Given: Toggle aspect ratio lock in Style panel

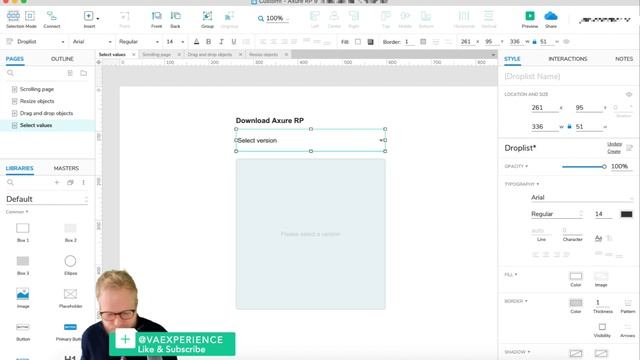Looking at the screenshot, I should pyautogui.click(x=569, y=127).
